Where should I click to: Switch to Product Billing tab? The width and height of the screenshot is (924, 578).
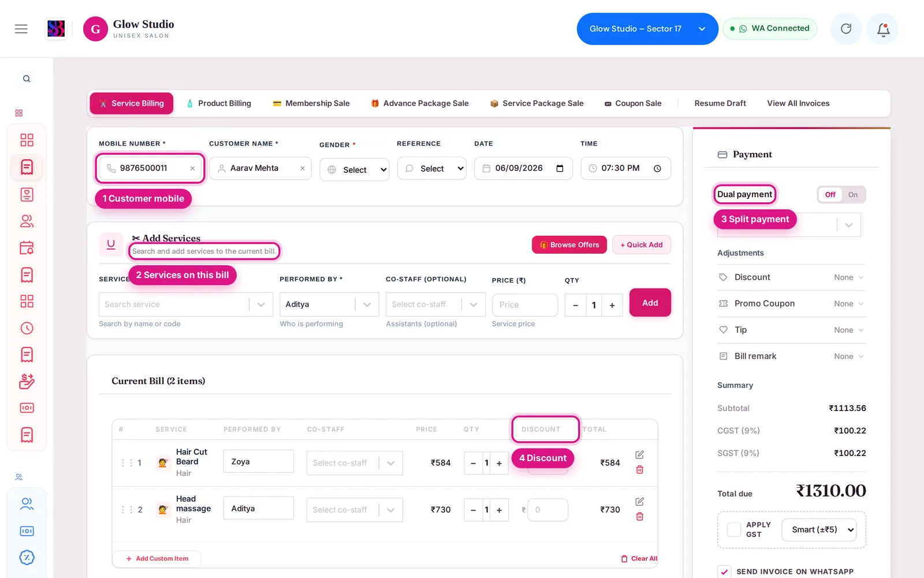pyautogui.click(x=219, y=103)
